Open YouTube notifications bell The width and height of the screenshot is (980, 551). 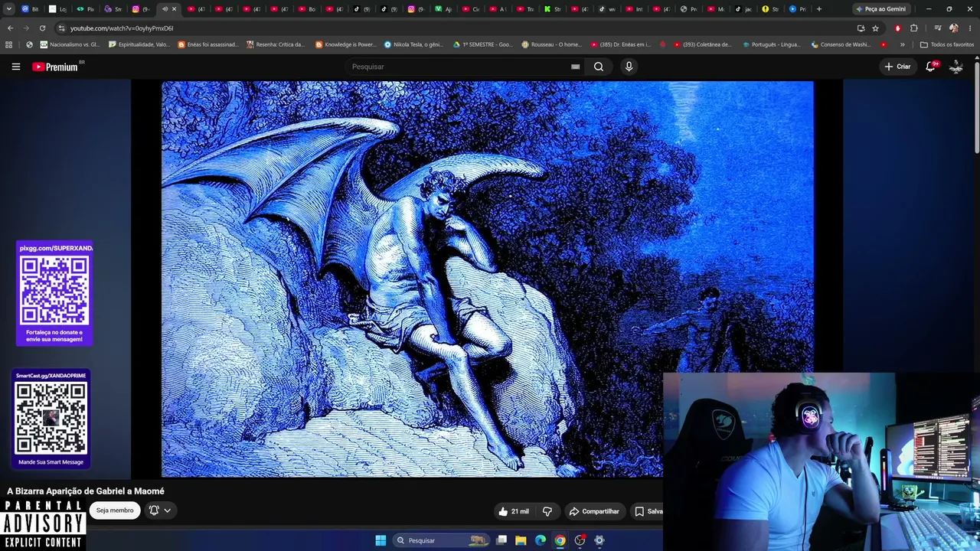coord(931,67)
